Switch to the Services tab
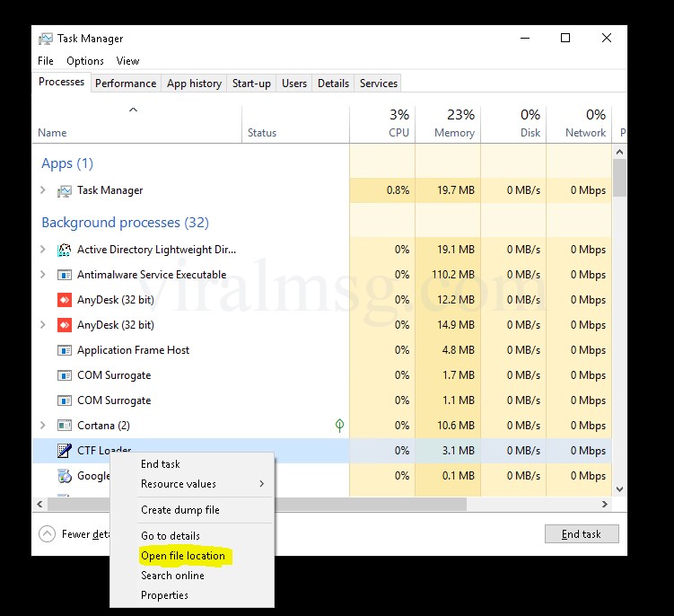This screenshot has height=616, width=674. click(378, 84)
